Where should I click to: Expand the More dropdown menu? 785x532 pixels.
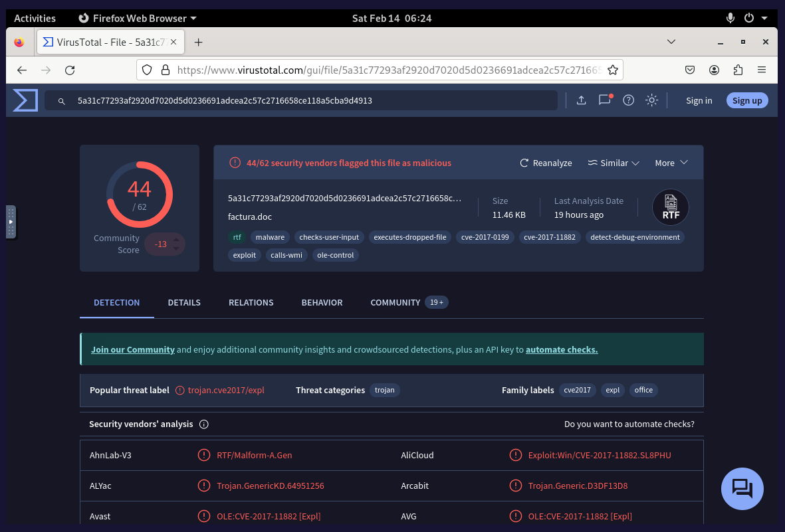click(x=671, y=163)
